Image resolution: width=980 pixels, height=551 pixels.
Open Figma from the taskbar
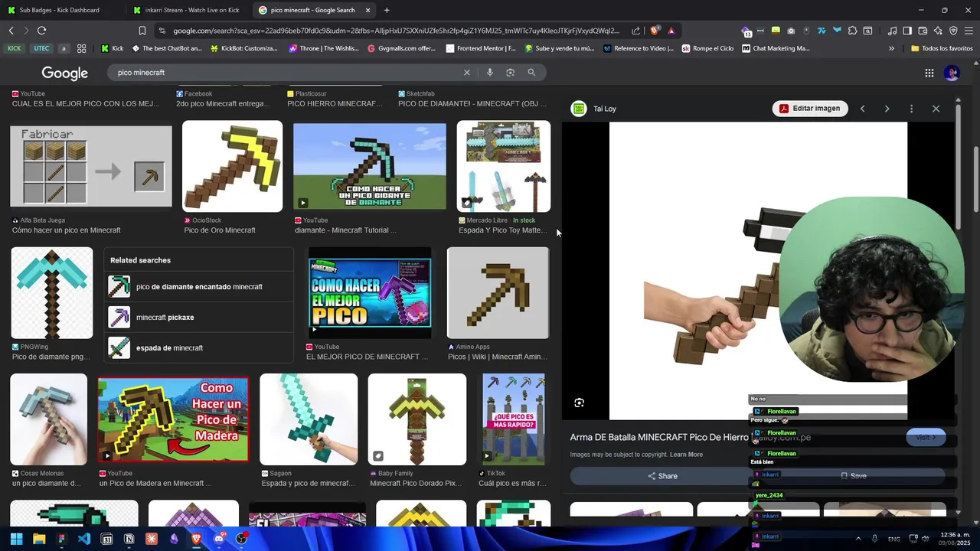pyautogui.click(x=61, y=539)
